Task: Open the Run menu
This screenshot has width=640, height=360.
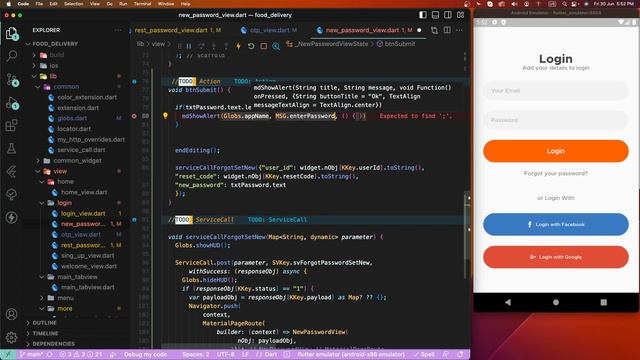Action: click(x=123, y=4)
